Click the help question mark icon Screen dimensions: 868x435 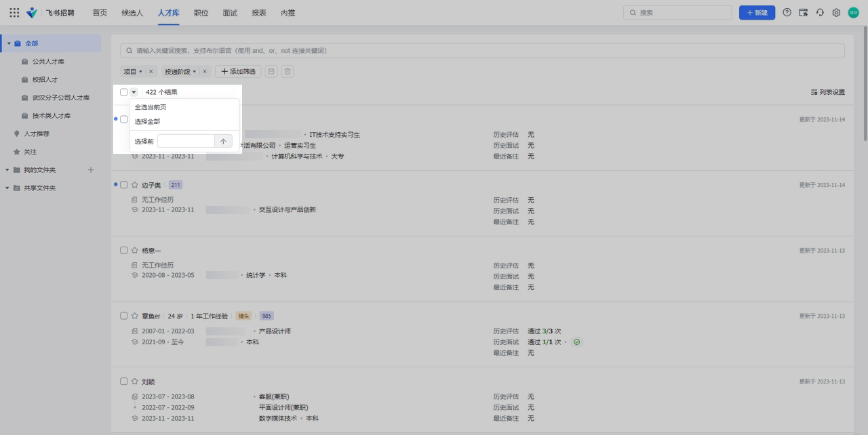pos(787,13)
